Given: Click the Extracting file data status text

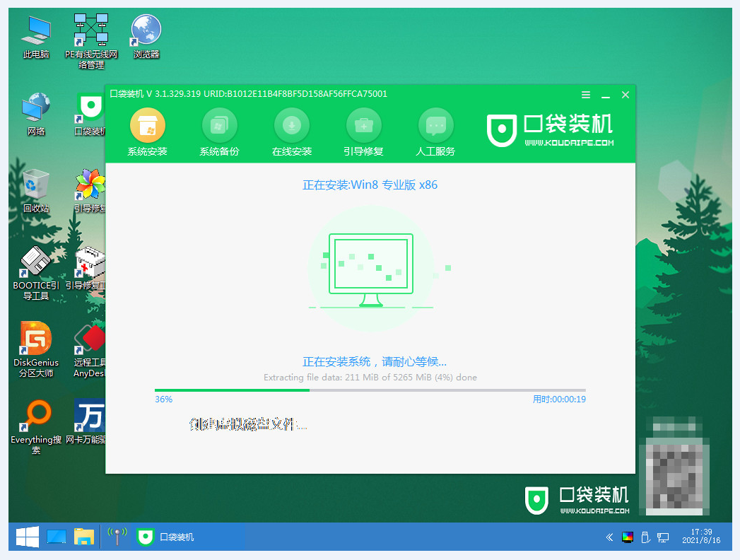Looking at the screenshot, I should pos(370,378).
